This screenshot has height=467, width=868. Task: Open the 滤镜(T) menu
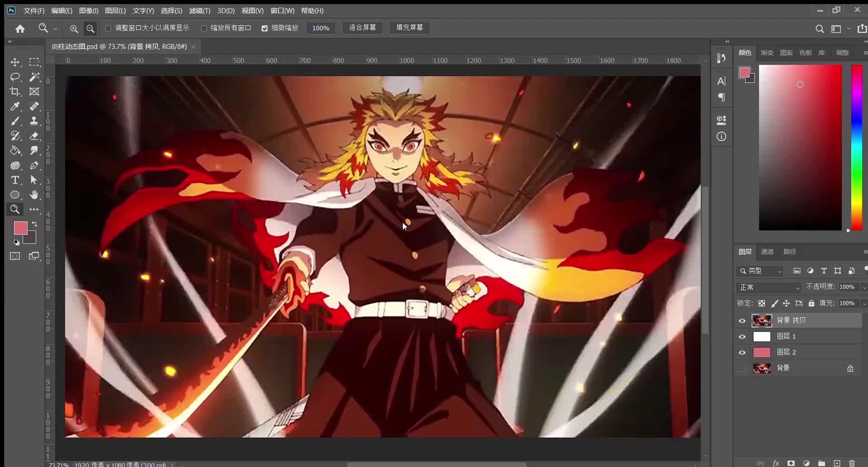coord(199,10)
